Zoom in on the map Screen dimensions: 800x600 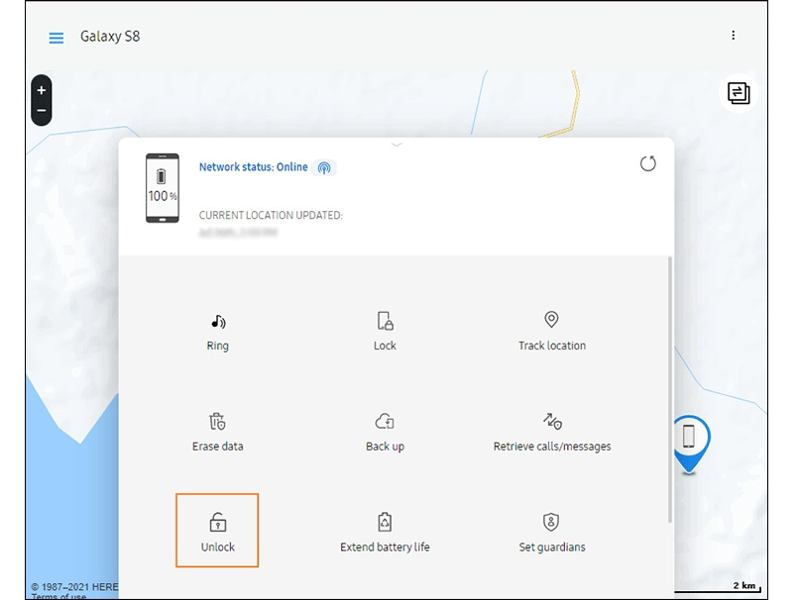click(x=41, y=90)
